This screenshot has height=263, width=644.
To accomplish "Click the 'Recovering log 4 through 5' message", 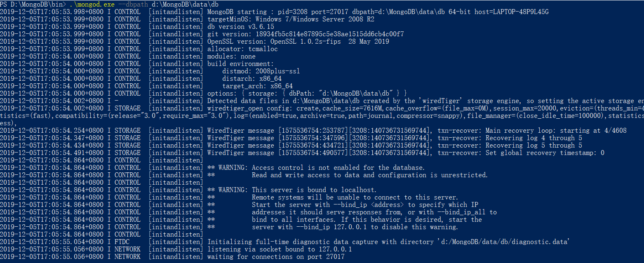I will coord(534,138).
